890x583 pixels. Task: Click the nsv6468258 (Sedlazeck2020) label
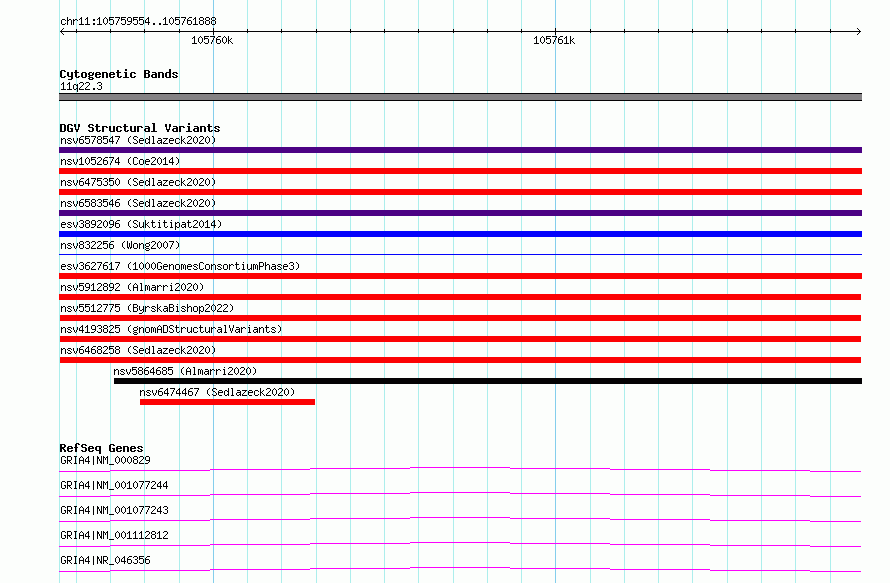pyautogui.click(x=138, y=350)
